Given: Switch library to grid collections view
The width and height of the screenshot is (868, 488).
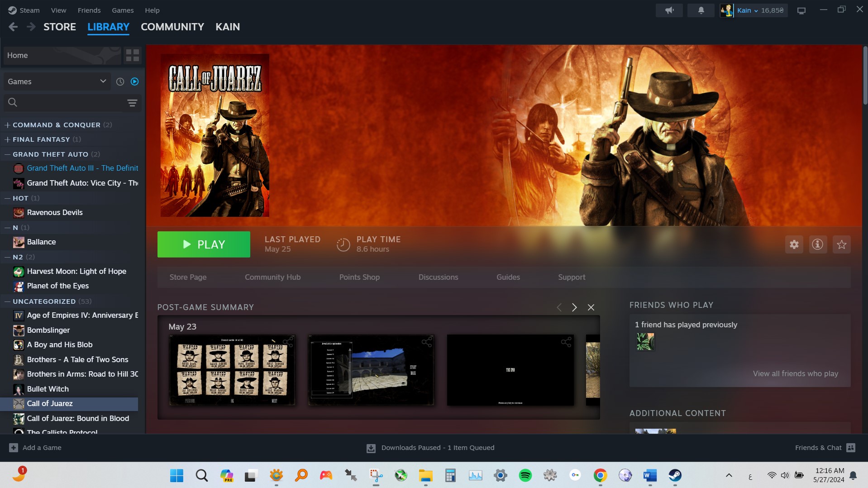Looking at the screenshot, I should pyautogui.click(x=133, y=55).
